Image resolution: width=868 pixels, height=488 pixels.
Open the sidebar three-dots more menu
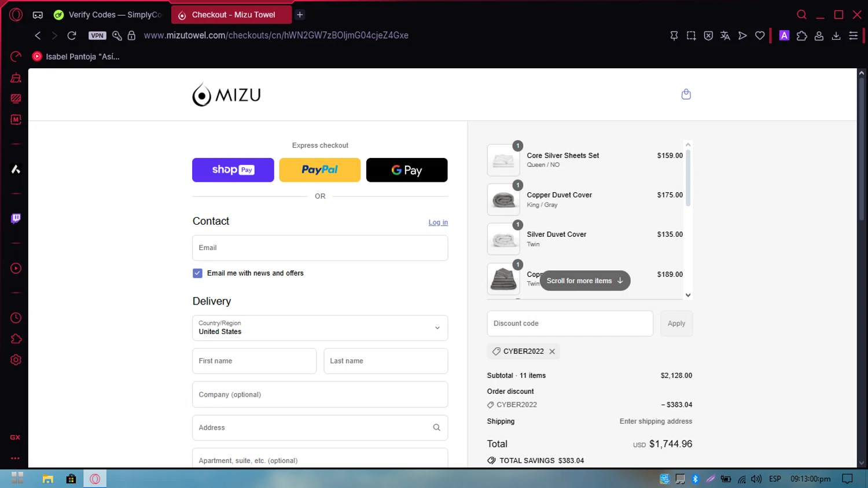(x=16, y=458)
